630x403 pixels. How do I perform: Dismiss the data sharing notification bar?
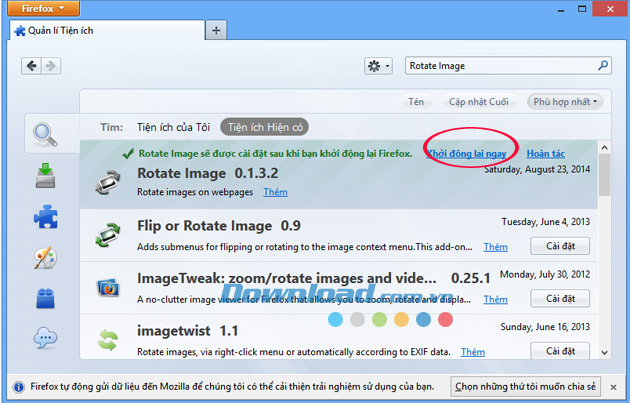pyautogui.click(x=613, y=387)
